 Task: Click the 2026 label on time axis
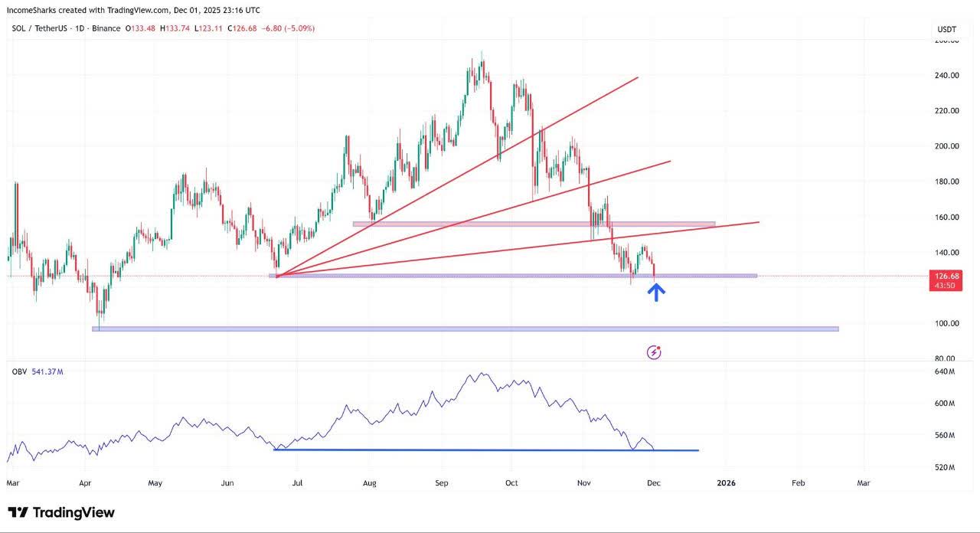tap(725, 483)
